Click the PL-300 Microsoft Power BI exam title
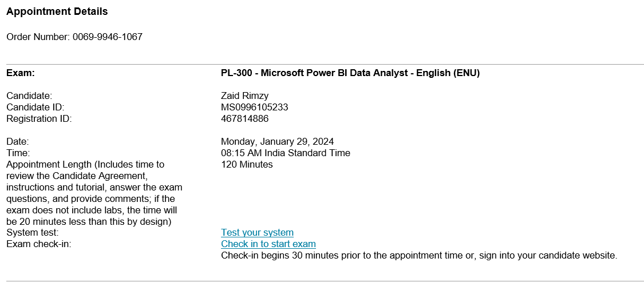644x290 pixels. point(350,73)
